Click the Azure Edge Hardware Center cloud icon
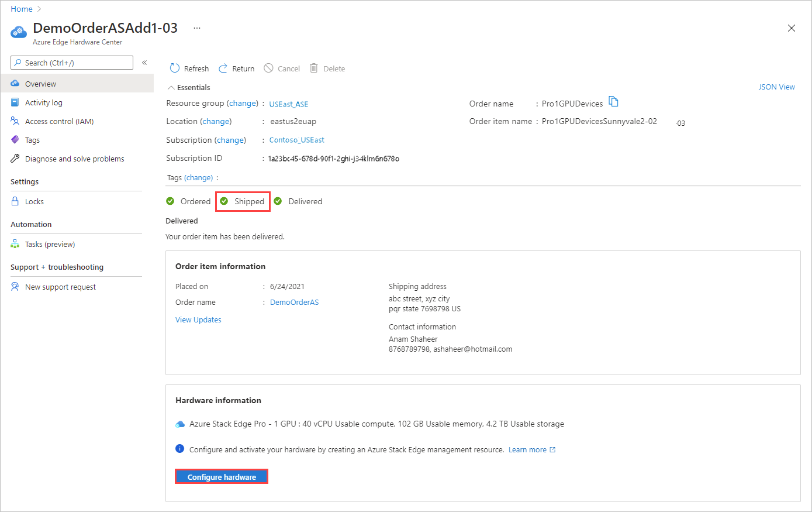812x512 pixels. coord(19,32)
